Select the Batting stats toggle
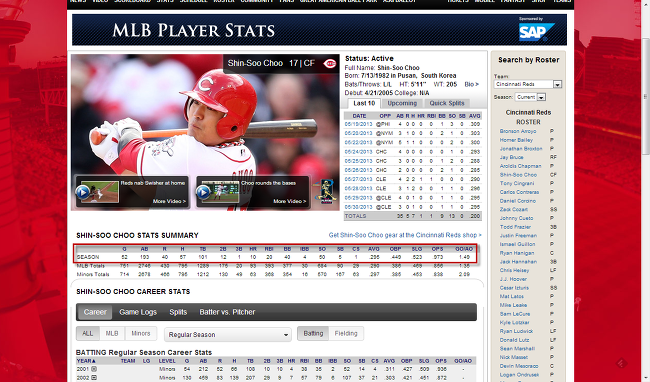 (313, 333)
